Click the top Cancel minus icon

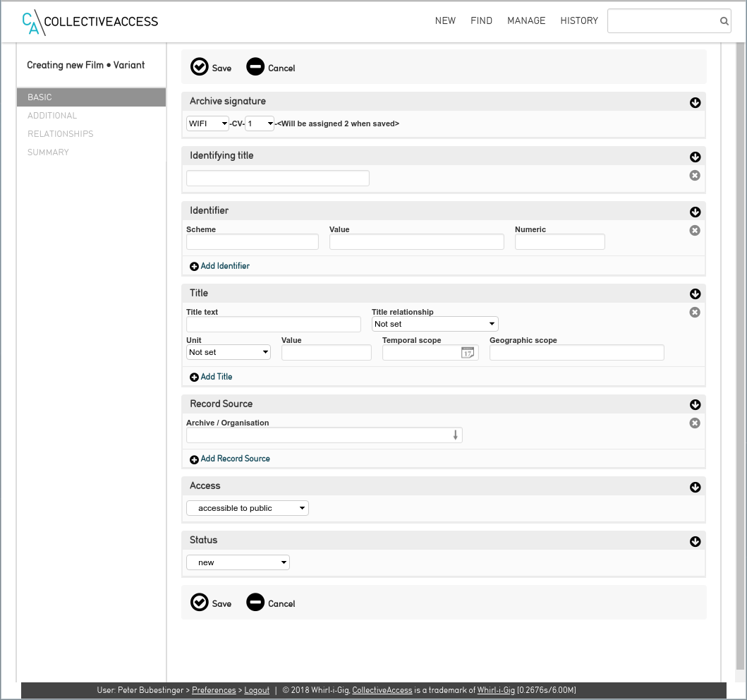tap(255, 67)
